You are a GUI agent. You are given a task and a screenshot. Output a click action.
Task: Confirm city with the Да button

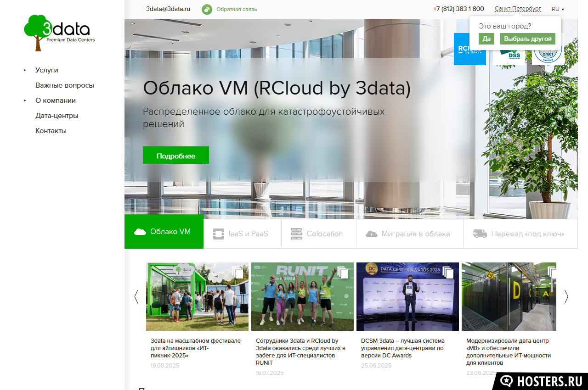[x=486, y=39]
